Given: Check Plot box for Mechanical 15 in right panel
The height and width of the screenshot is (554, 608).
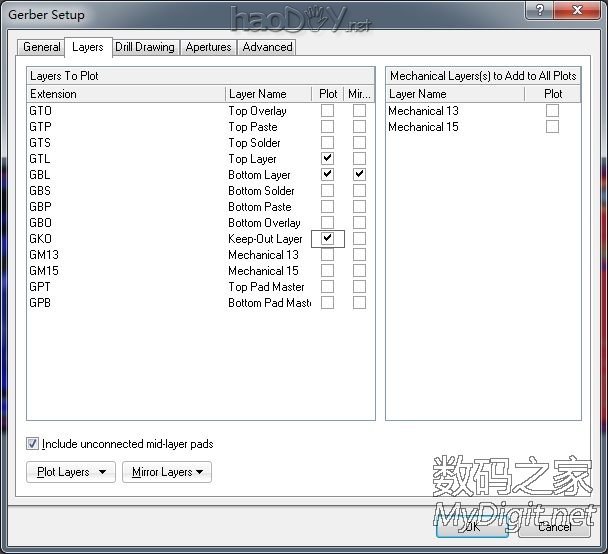Looking at the screenshot, I should click(552, 127).
